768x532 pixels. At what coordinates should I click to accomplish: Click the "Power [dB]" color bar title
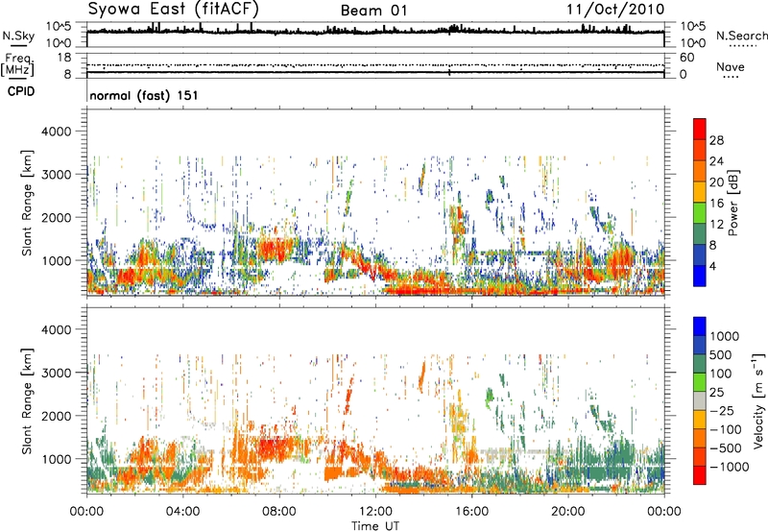point(732,203)
